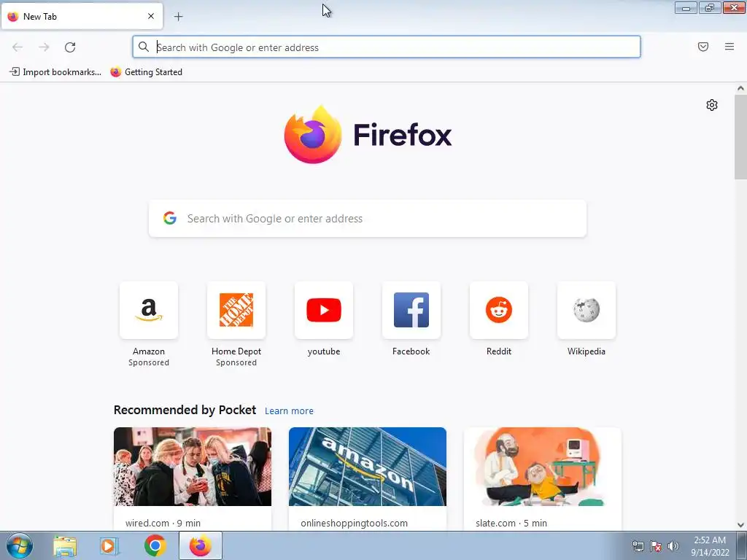
Task: Open Windows Explorer from taskbar
Action: tap(65, 545)
